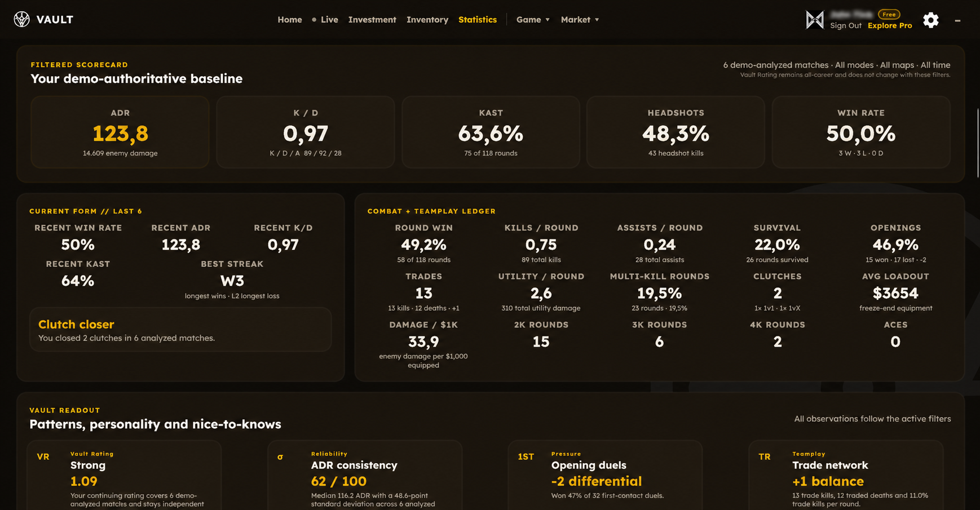Click the 'CLUTCHES' 2 value
This screenshot has height=510, width=980.
(x=777, y=293)
